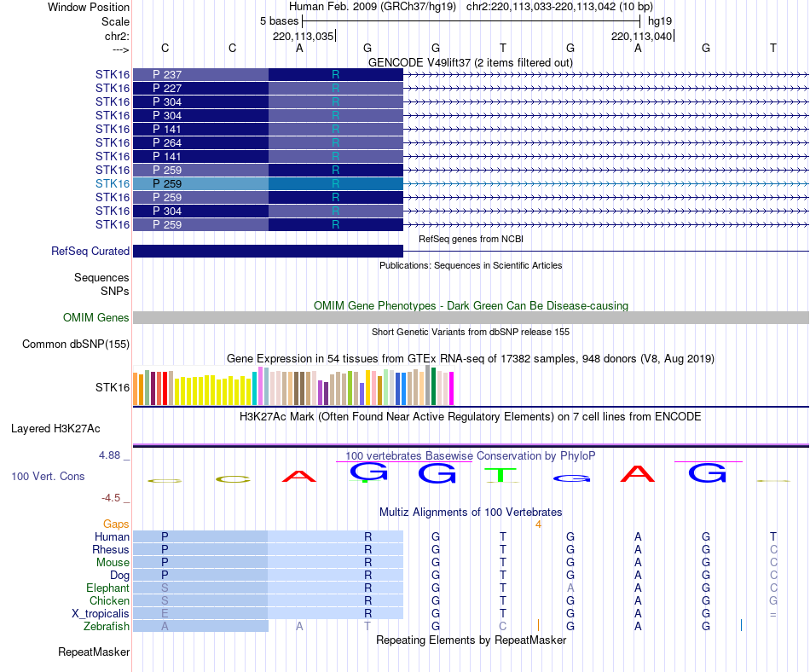Click the hg19 label beside scale bar
Screen dimensions: 810x672
660,21
